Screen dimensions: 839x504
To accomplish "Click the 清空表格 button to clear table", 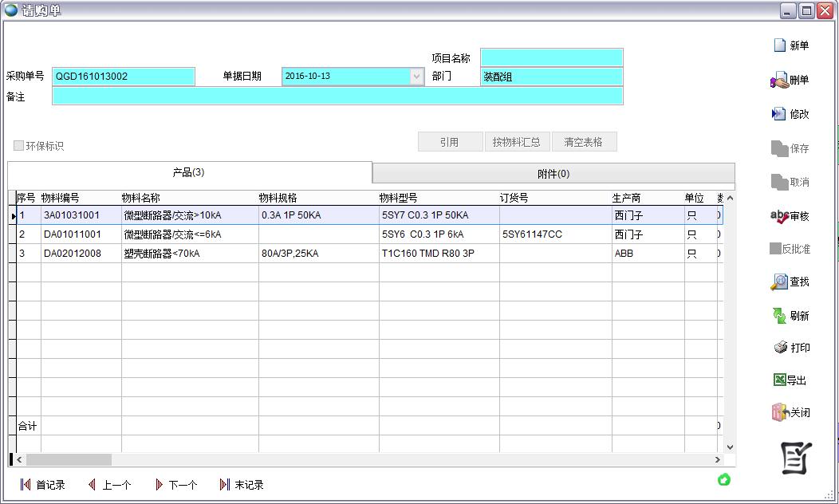I will point(584,141).
